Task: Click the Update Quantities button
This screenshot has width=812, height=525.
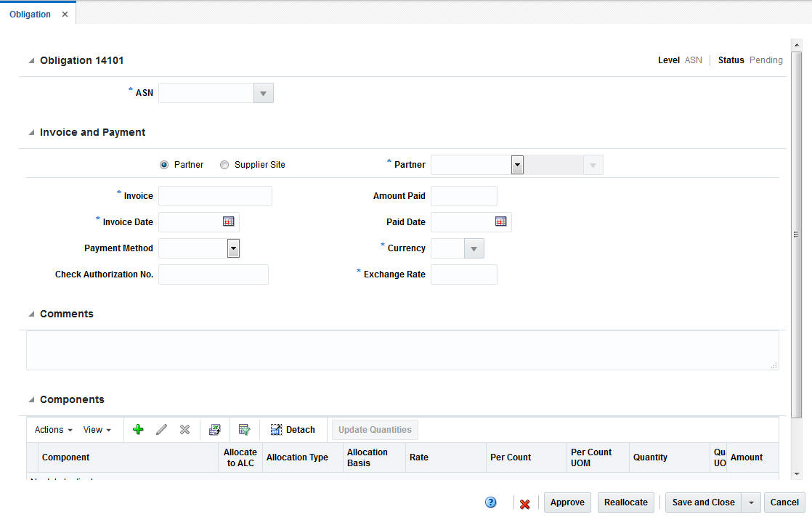Action: point(375,430)
